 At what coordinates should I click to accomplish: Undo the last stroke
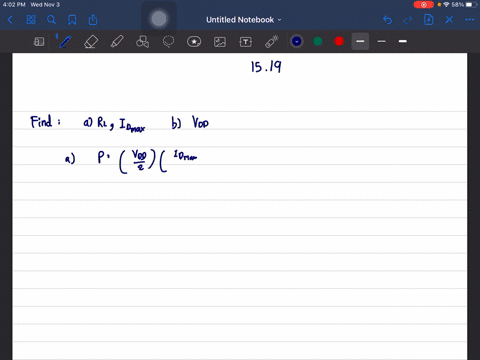tap(387, 20)
